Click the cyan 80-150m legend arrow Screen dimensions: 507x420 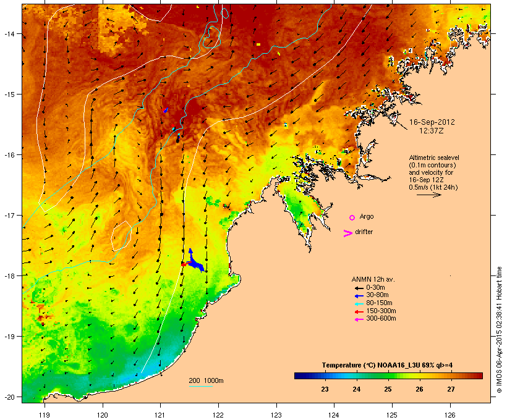point(359,304)
